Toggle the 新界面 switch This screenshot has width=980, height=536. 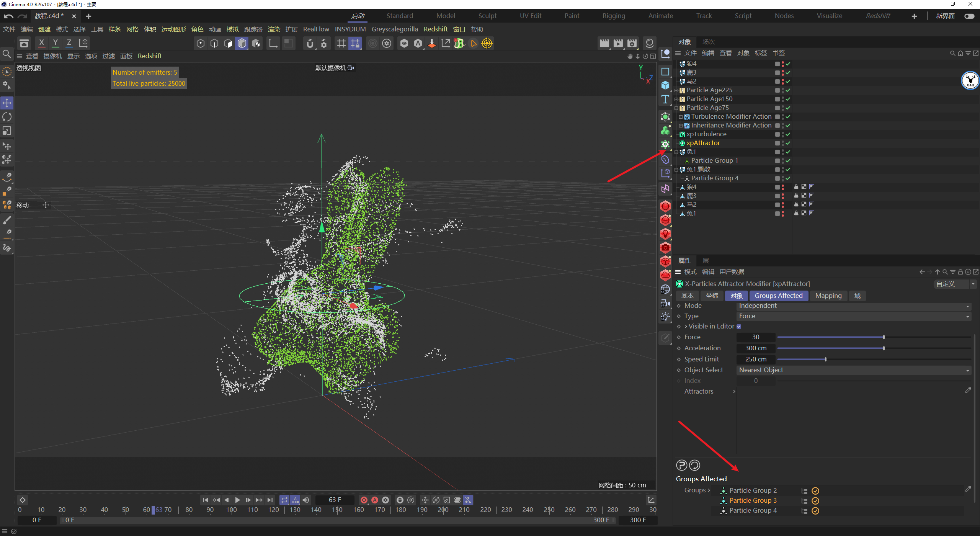click(969, 16)
